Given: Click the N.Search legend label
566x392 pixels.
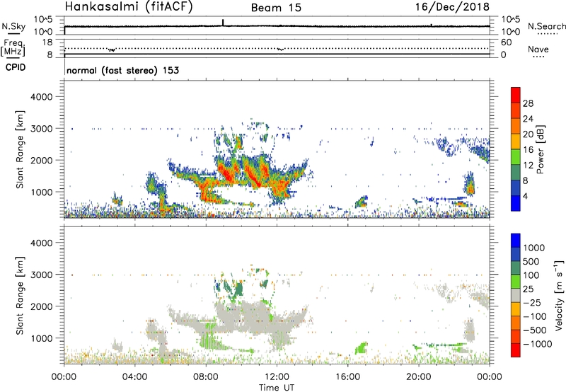Looking at the screenshot, I should click(x=546, y=26).
